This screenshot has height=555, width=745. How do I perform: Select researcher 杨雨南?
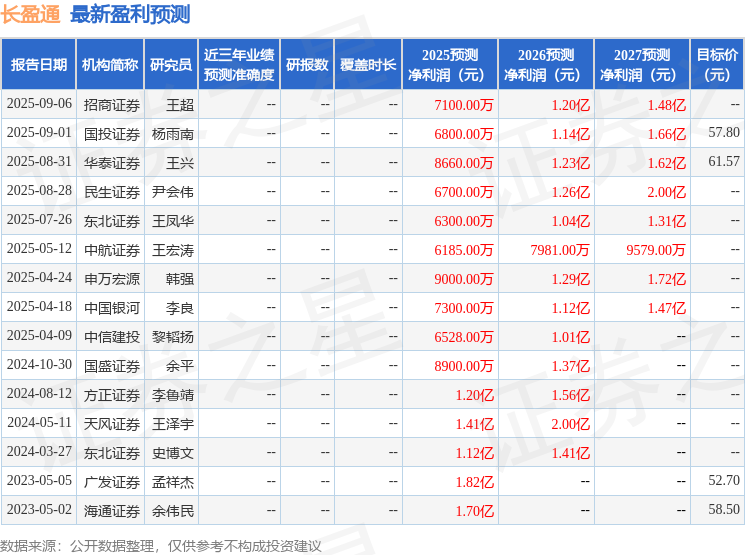pyautogui.click(x=172, y=134)
